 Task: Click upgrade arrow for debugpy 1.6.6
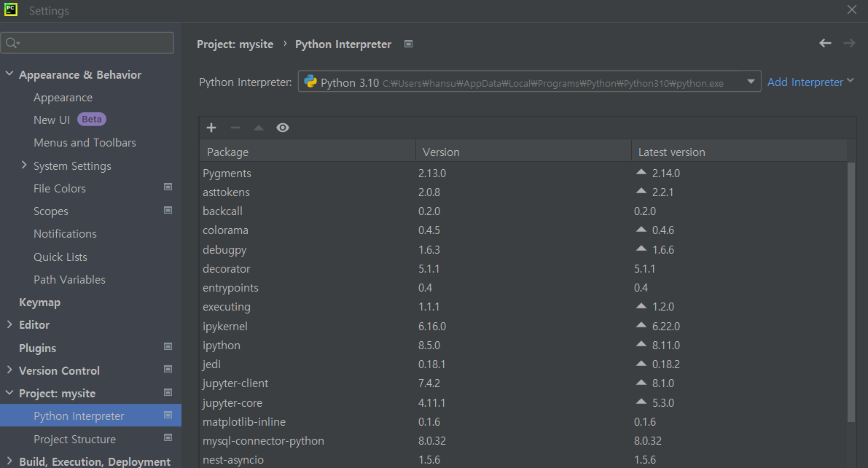pyautogui.click(x=641, y=249)
